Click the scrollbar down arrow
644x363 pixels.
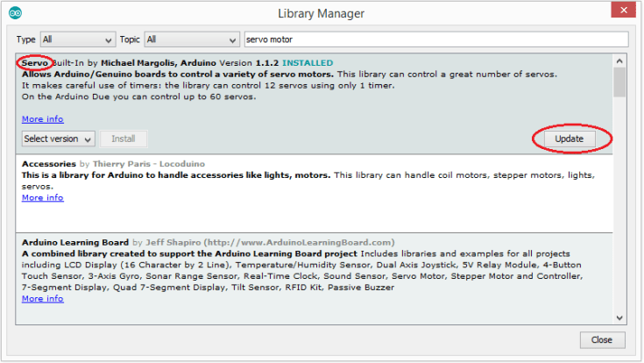619,317
